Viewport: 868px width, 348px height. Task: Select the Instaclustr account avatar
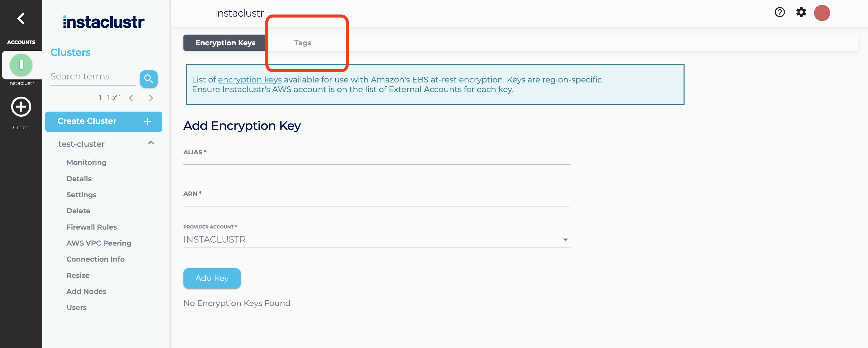pos(21,65)
